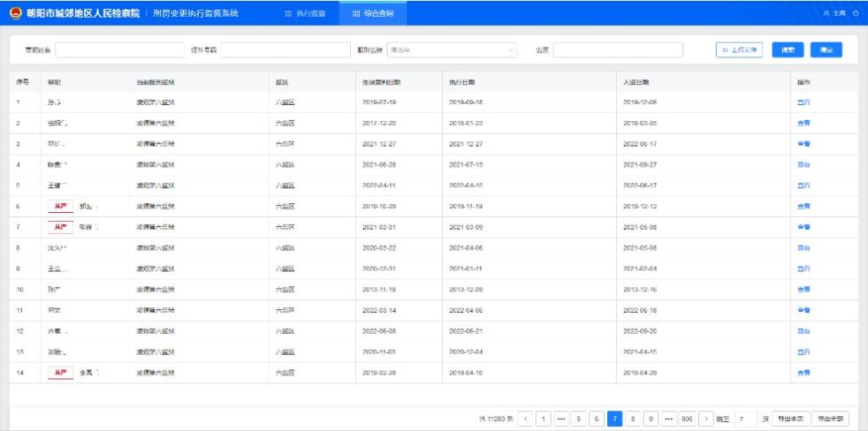Viewport: 868px width, 431px height.
Task: Click the procuratorate emblem logo
Action: (x=14, y=13)
